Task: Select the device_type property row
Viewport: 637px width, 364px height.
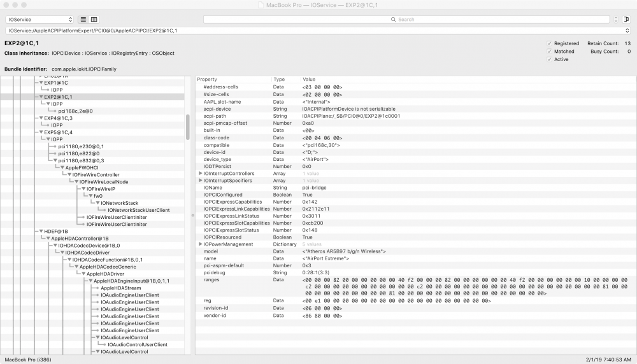Action: (415, 160)
